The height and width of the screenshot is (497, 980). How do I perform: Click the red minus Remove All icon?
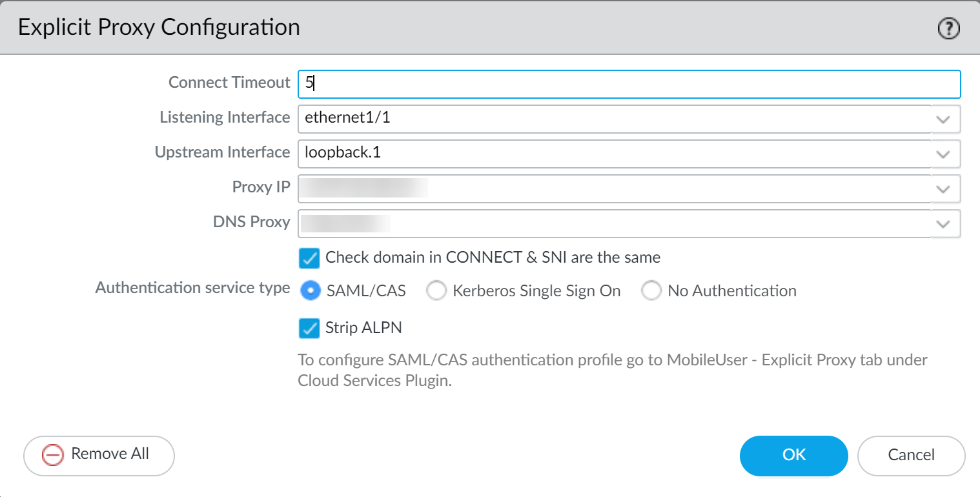point(52,455)
